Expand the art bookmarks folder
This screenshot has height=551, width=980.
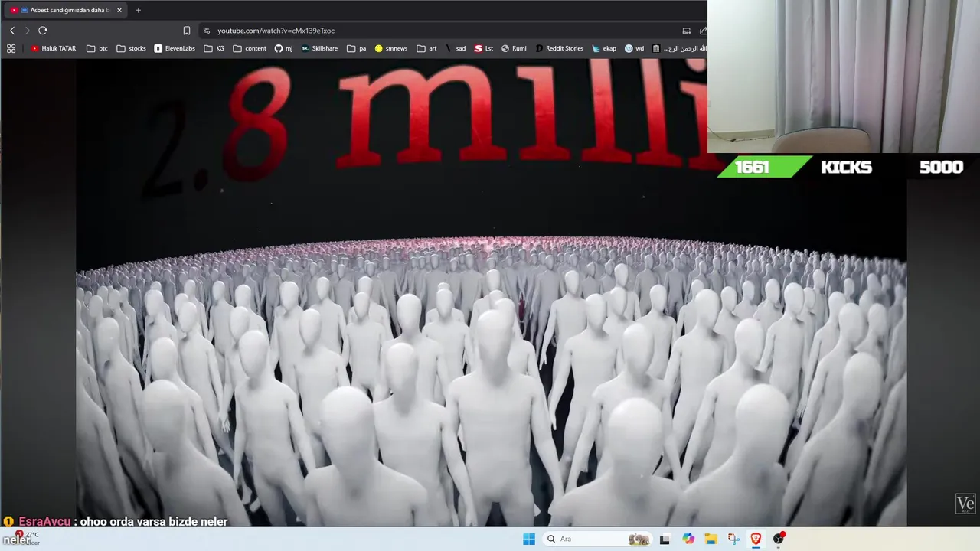click(427, 48)
